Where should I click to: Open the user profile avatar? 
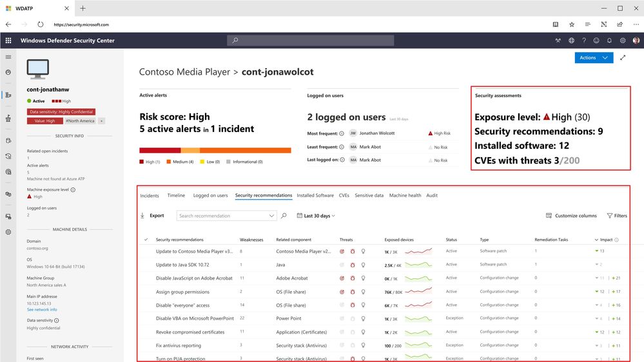[x=636, y=41]
